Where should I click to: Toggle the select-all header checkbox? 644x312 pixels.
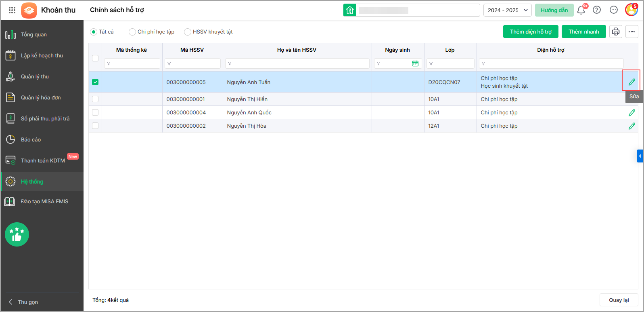(x=95, y=58)
